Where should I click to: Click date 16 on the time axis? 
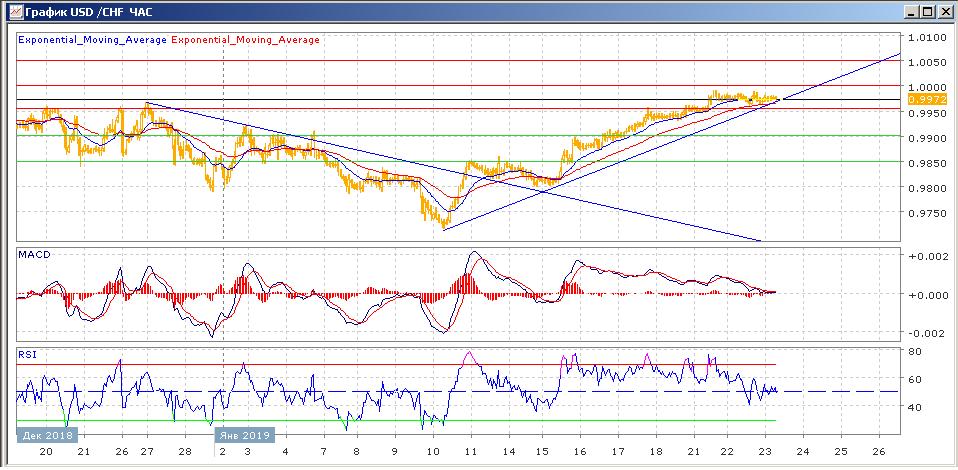tap(580, 452)
